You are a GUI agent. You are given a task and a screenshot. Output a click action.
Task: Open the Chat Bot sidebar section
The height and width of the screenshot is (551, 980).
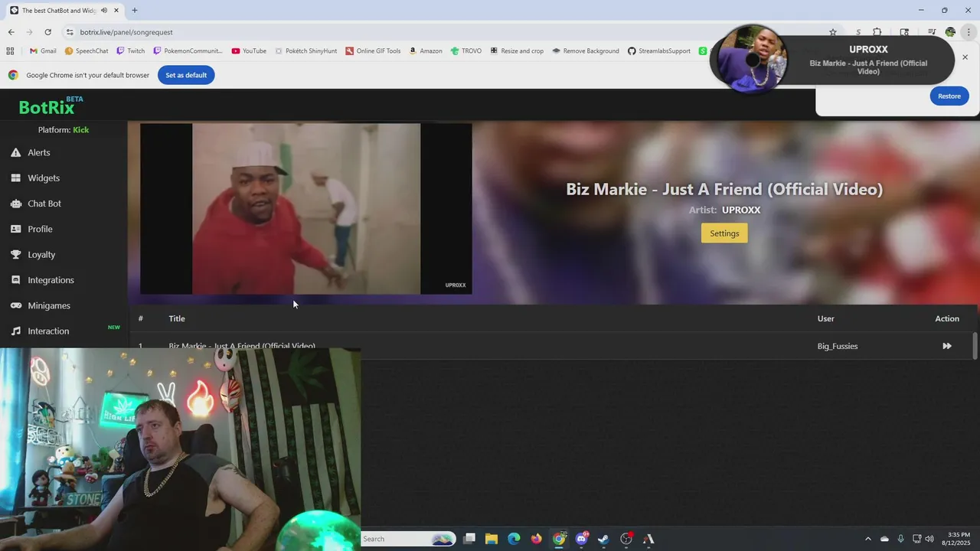[44, 204]
